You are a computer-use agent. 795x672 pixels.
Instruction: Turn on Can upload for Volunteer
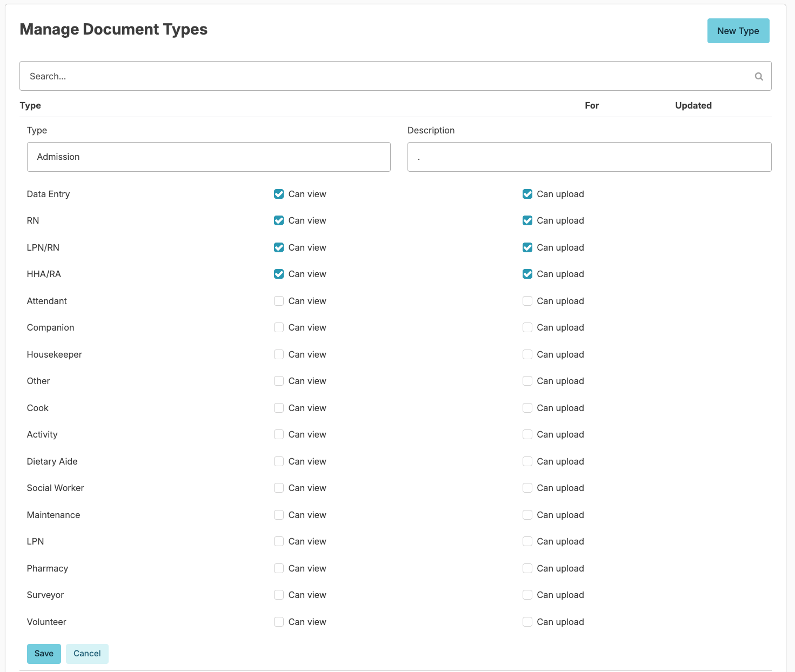point(527,622)
